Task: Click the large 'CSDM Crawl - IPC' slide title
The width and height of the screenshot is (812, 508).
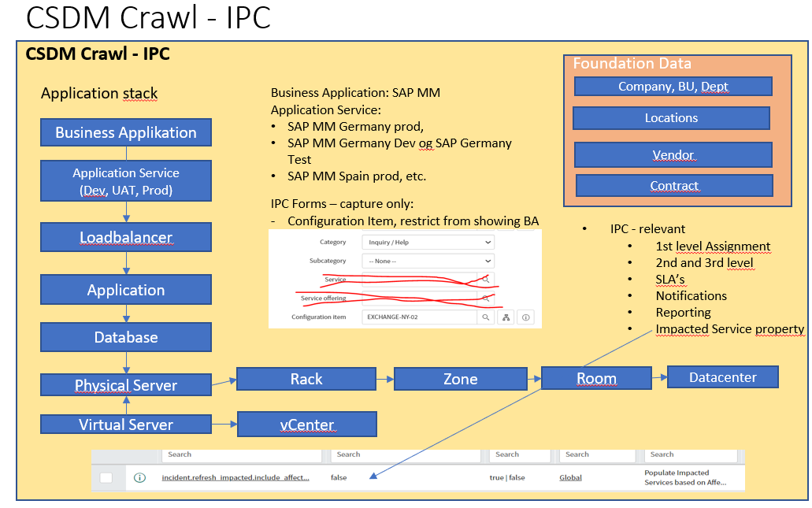Action: (149, 17)
